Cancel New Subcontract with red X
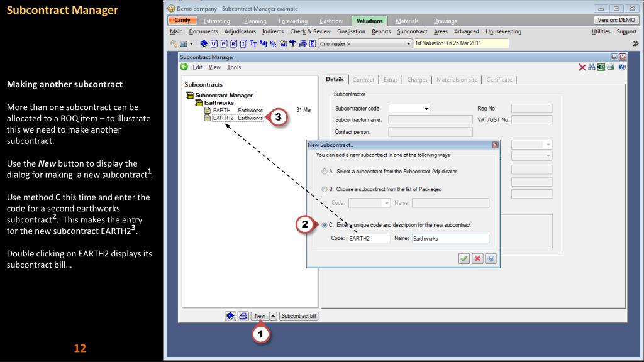Viewport: 644px width, 362px height. (477, 258)
